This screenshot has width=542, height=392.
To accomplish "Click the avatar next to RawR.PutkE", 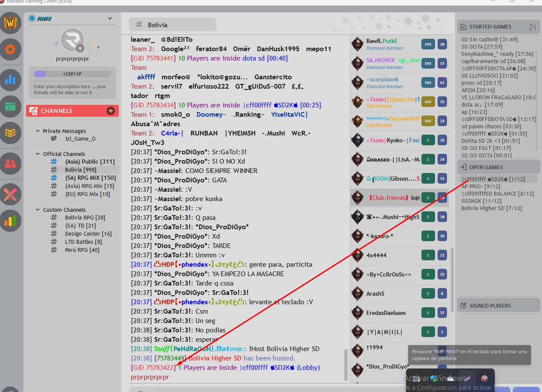I will coord(357,44).
